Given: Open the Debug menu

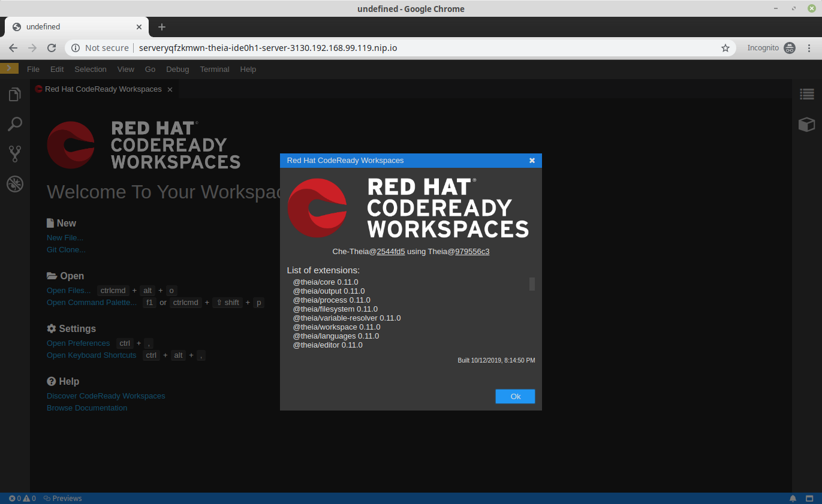Looking at the screenshot, I should [x=177, y=69].
